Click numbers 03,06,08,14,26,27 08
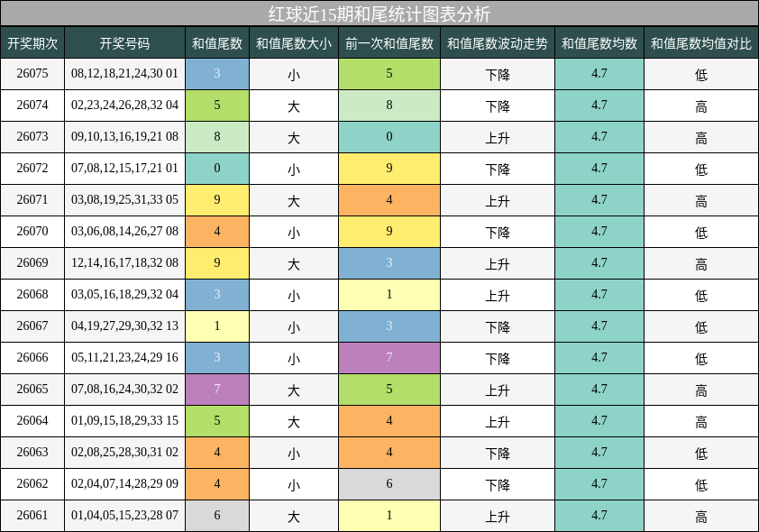 tap(125, 232)
